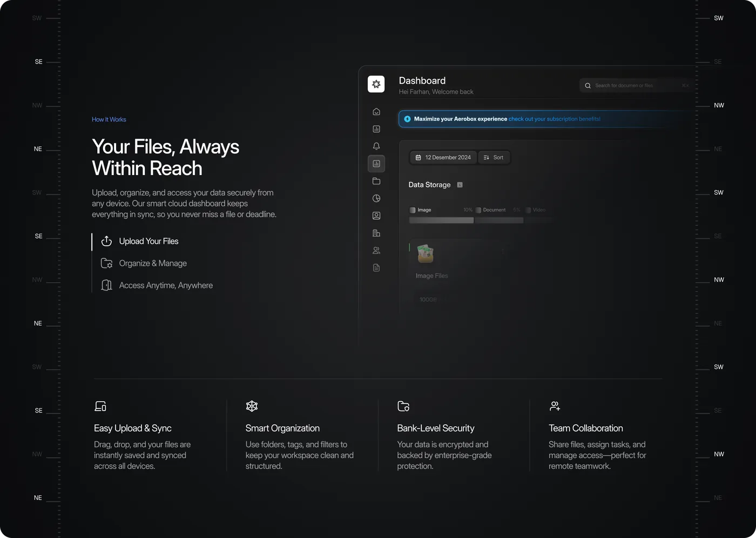Toggle the Image legend square
756x538 pixels.
413,210
